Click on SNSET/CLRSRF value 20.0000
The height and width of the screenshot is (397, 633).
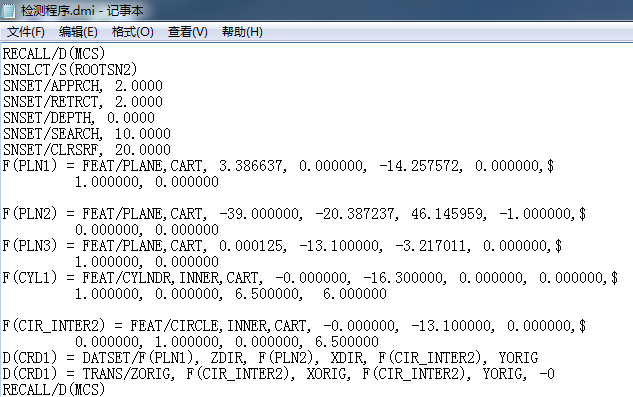click(143, 150)
